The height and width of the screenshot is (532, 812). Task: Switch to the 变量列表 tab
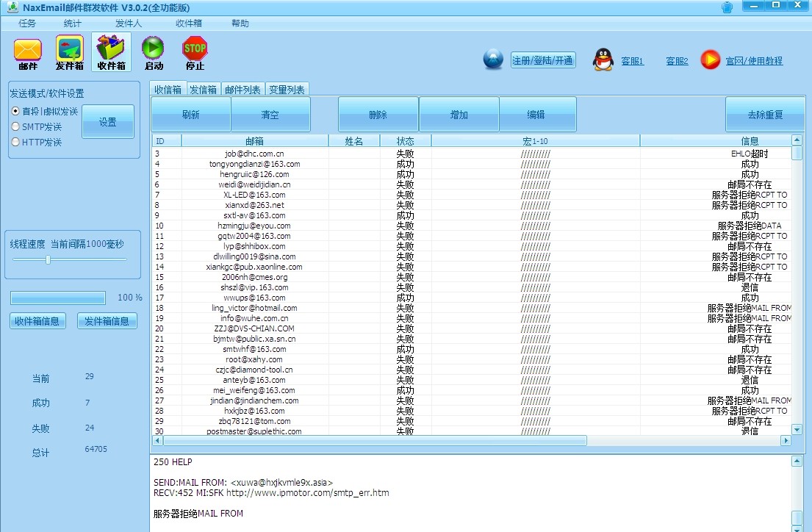(287, 90)
